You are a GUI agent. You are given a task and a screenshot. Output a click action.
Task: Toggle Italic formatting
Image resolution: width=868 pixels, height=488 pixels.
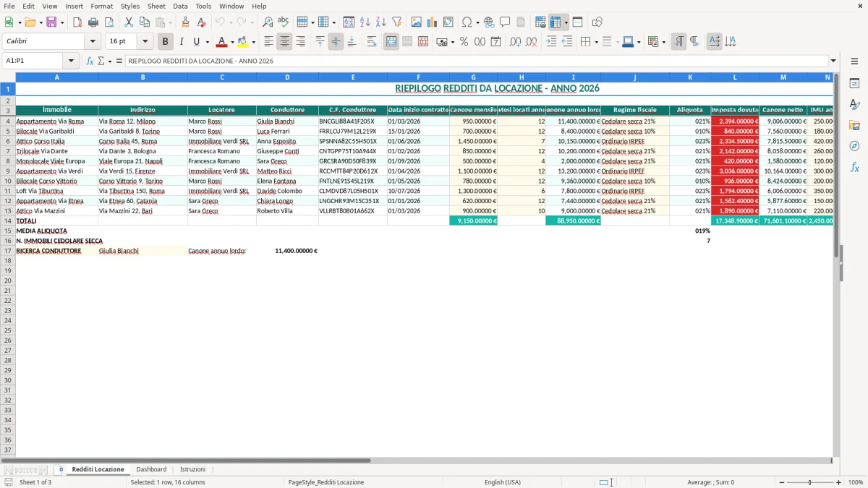182,42
